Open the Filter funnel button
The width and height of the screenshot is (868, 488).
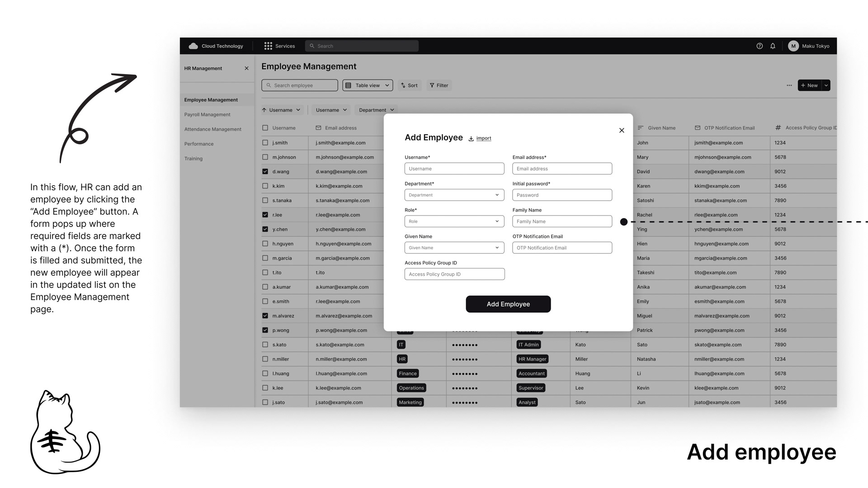pyautogui.click(x=439, y=85)
